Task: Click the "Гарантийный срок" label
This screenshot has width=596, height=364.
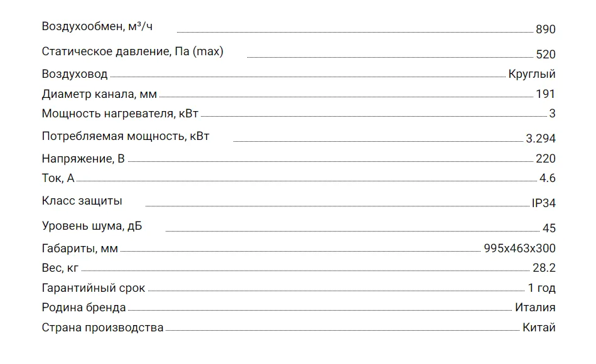Action: [x=93, y=288]
